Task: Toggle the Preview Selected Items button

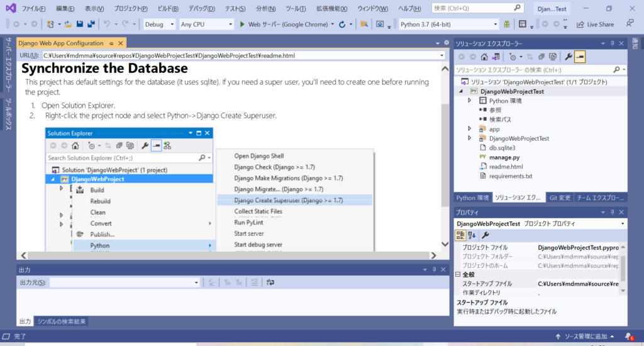Action: click(x=580, y=57)
